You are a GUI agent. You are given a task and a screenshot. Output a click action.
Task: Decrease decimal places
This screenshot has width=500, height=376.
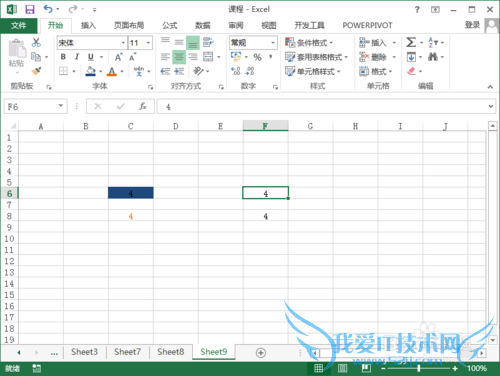point(250,71)
